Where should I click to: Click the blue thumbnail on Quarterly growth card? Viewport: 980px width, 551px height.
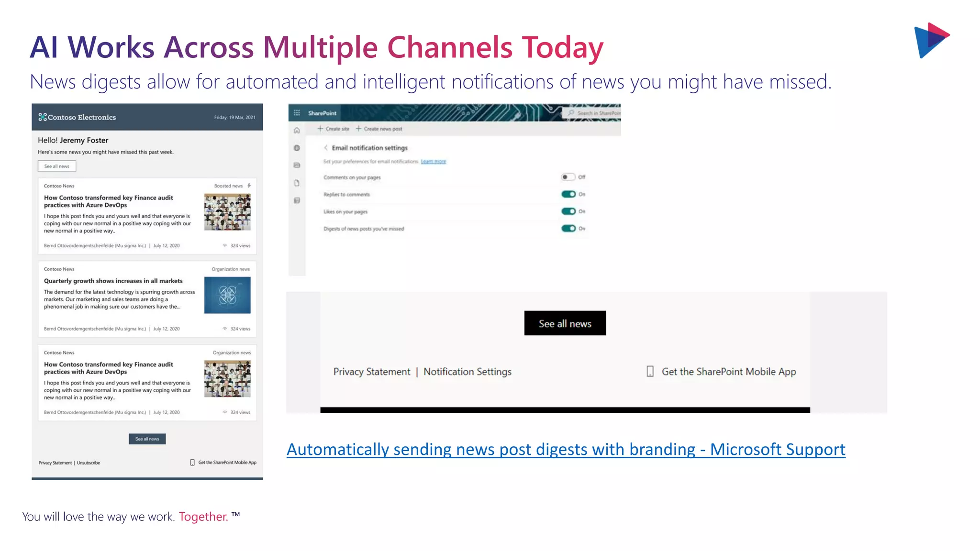[227, 295]
